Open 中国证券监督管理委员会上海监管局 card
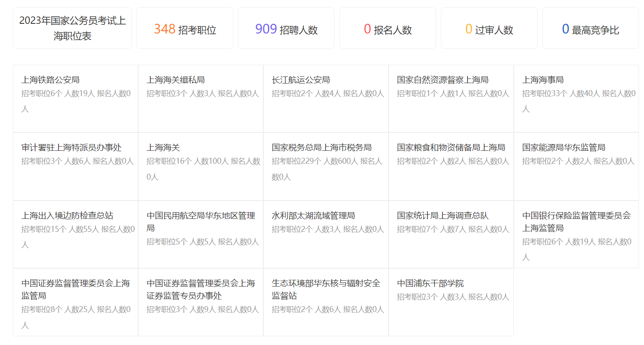This screenshot has height=345, width=644. point(76,302)
